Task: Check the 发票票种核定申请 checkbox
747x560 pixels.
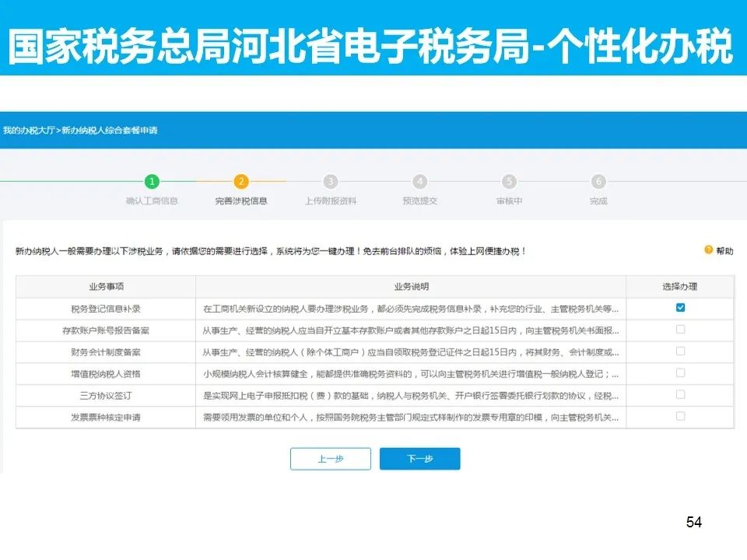Action: 680,416
